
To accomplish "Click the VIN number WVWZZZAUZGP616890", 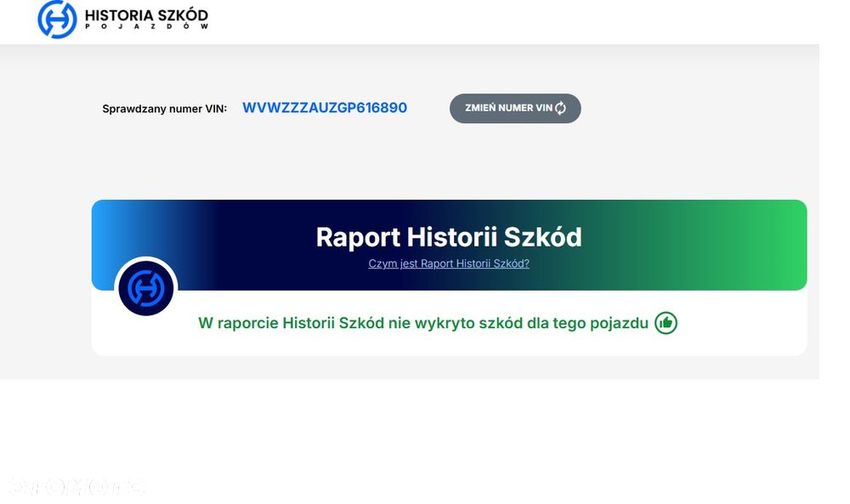I will tap(325, 108).
